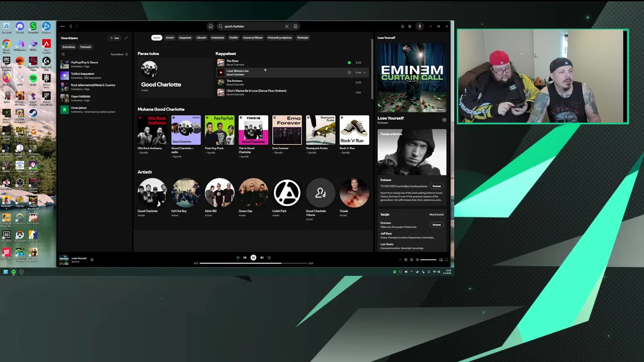
Task: Expand the library with the enlarge arrows icon
Action: [x=126, y=38]
